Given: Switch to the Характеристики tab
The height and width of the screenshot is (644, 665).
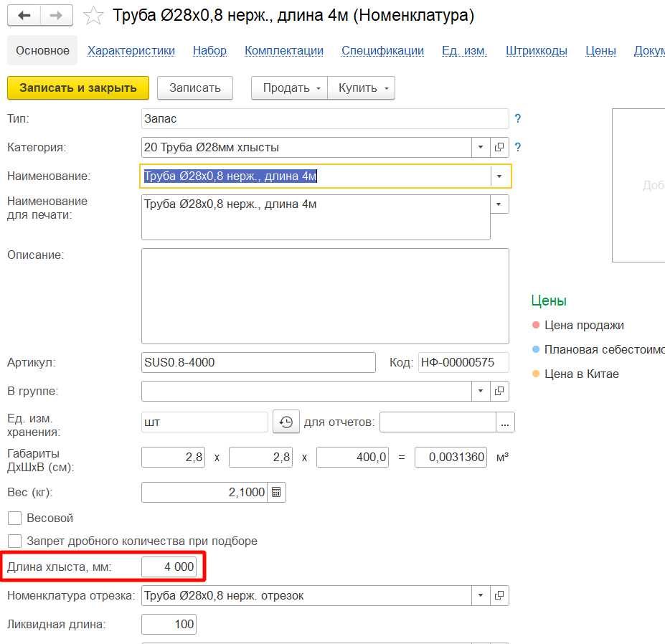Looking at the screenshot, I should [x=131, y=51].
